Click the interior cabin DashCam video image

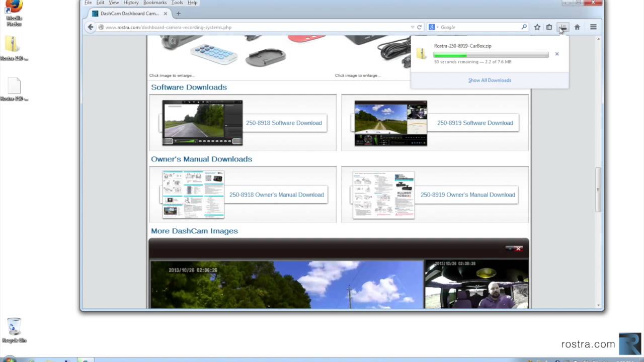476,284
